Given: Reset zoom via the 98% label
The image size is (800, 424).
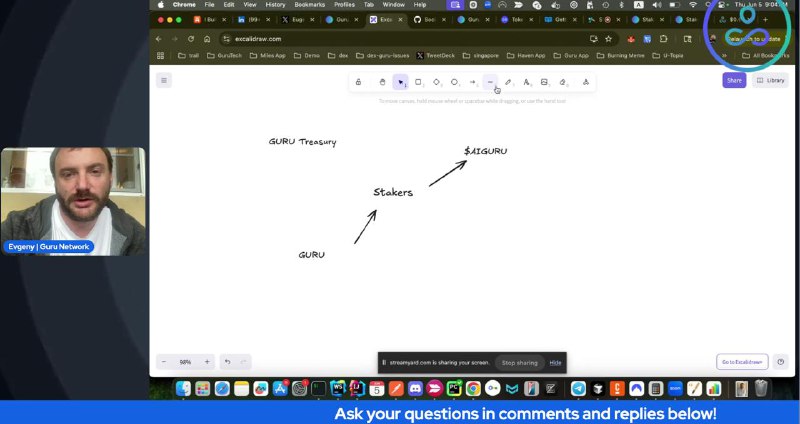Looking at the screenshot, I should (x=185, y=362).
